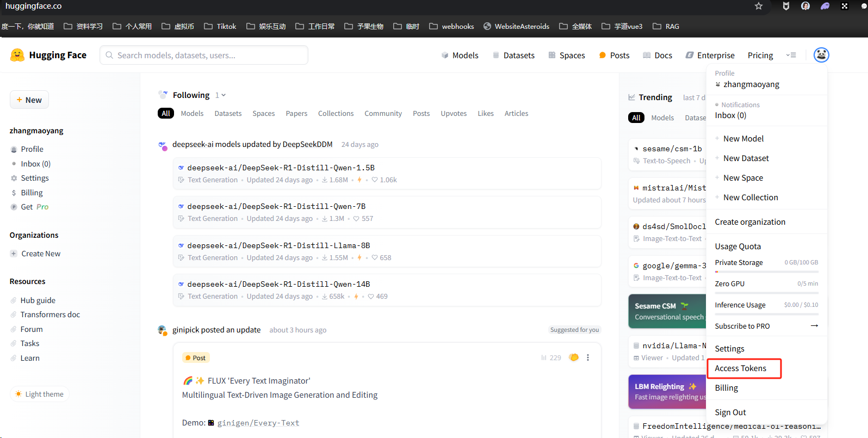Bookmark page with the star icon
The height and width of the screenshot is (438, 868).
click(759, 6)
